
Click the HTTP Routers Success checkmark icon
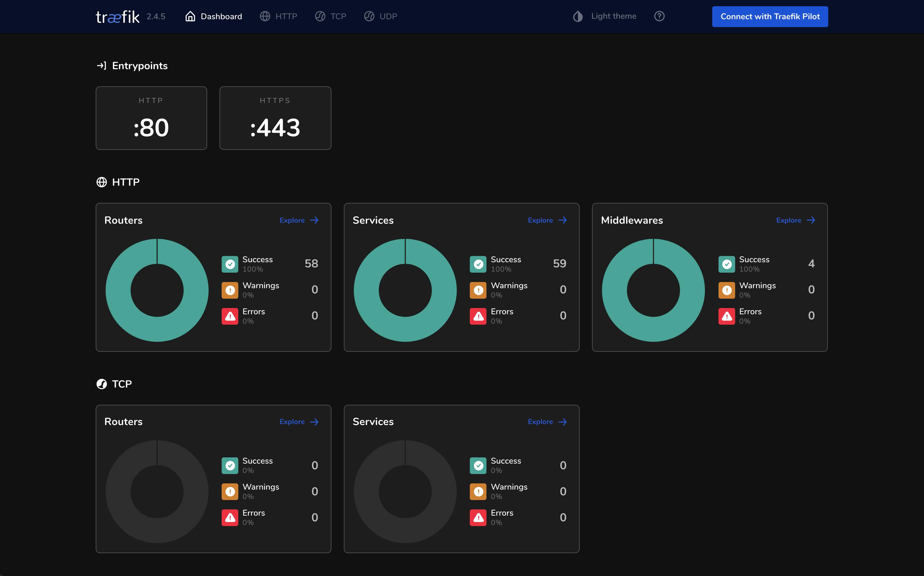230,264
